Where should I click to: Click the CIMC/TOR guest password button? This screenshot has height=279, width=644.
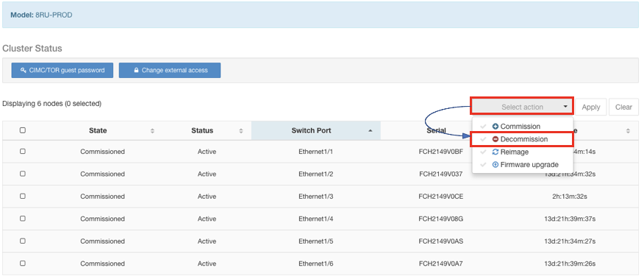(62, 71)
